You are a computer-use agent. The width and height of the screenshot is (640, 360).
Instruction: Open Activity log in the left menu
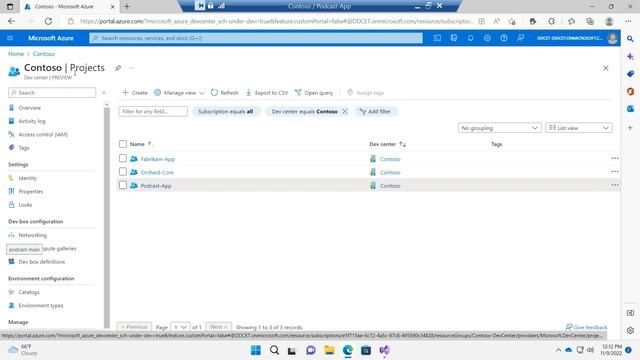click(x=32, y=121)
